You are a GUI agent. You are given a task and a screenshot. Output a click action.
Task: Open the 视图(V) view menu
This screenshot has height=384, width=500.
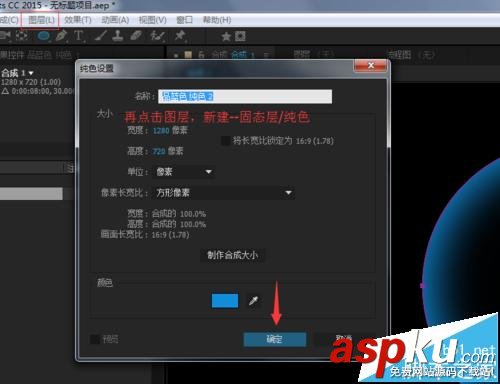152,20
